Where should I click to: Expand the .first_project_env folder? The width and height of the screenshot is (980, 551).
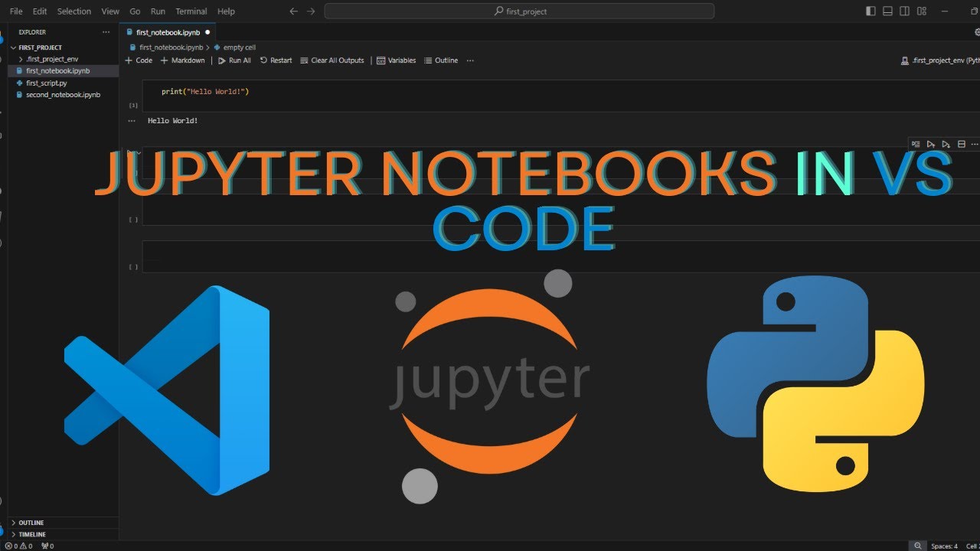[64, 59]
